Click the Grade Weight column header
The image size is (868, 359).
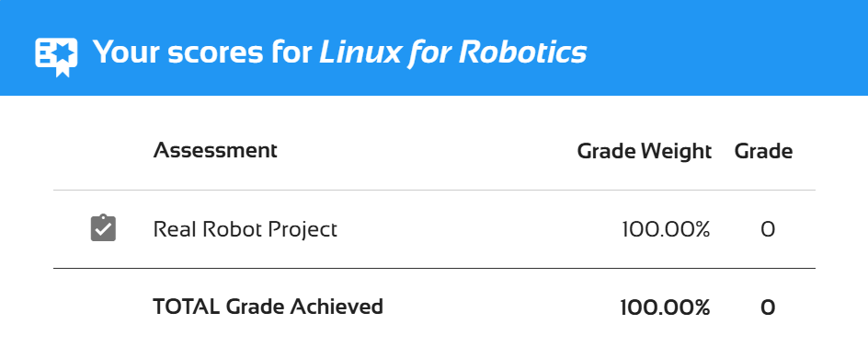click(644, 151)
